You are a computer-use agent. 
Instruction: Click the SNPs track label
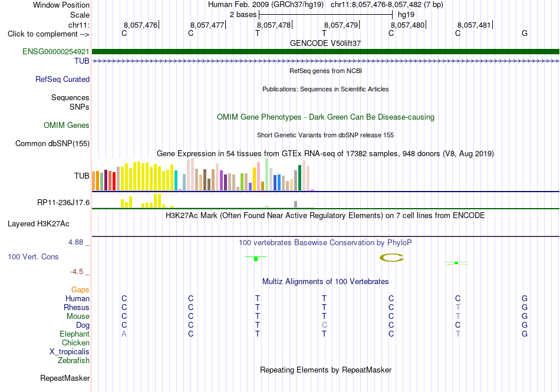(x=80, y=107)
